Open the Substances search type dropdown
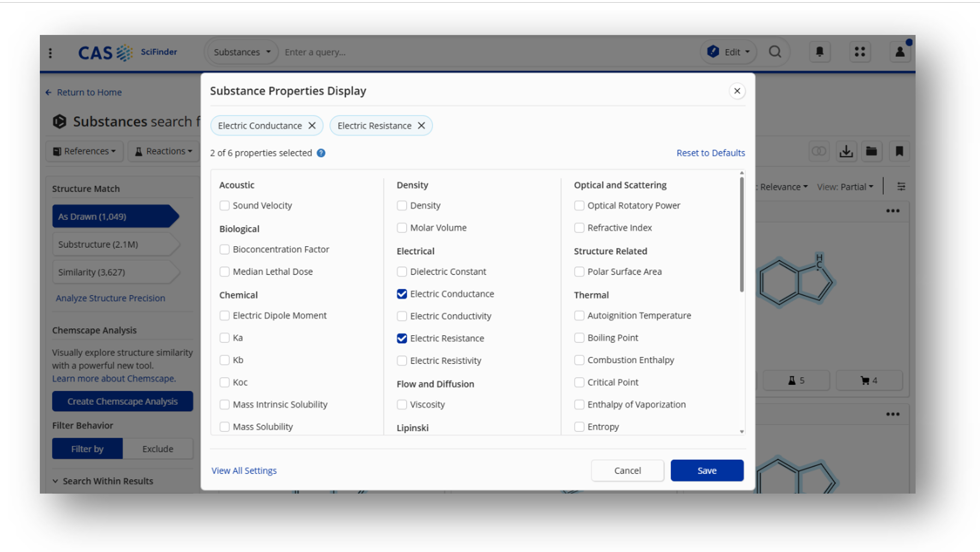This screenshot has width=980, height=552. click(x=242, y=52)
